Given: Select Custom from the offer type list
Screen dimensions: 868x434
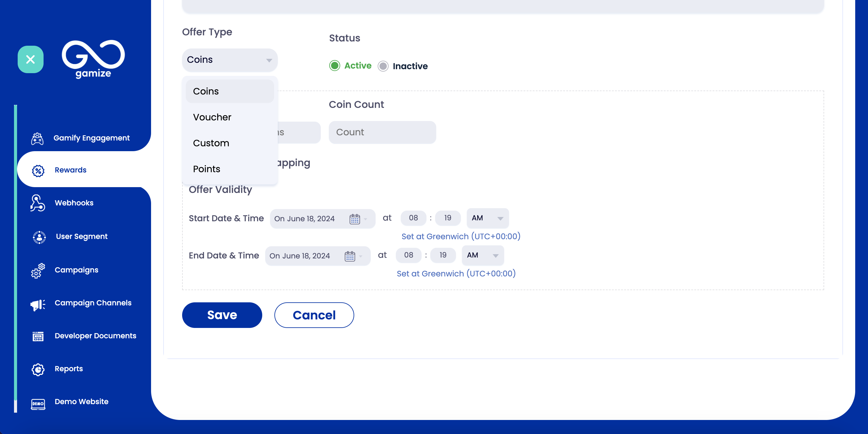Looking at the screenshot, I should pyautogui.click(x=211, y=143).
